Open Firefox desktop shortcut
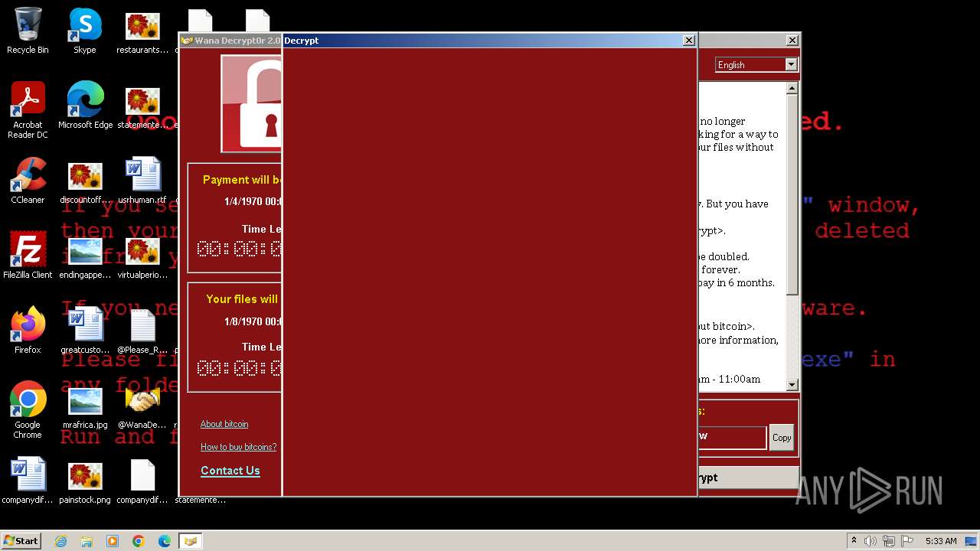 click(28, 331)
